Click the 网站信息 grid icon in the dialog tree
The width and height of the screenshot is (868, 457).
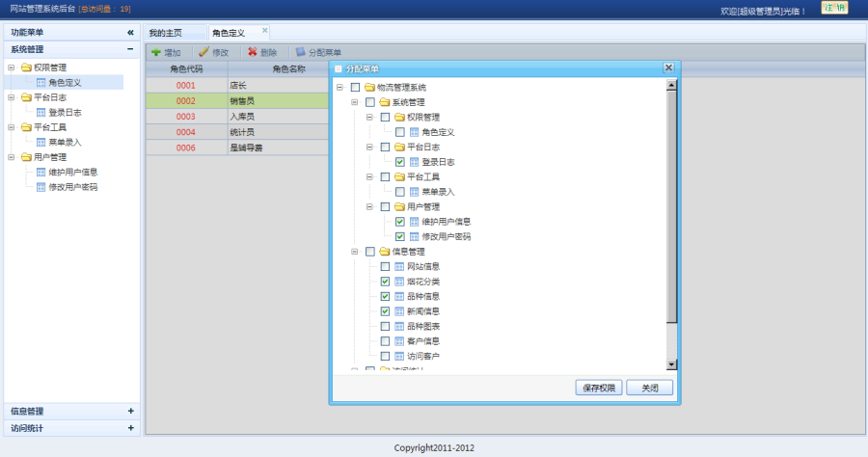coord(399,267)
